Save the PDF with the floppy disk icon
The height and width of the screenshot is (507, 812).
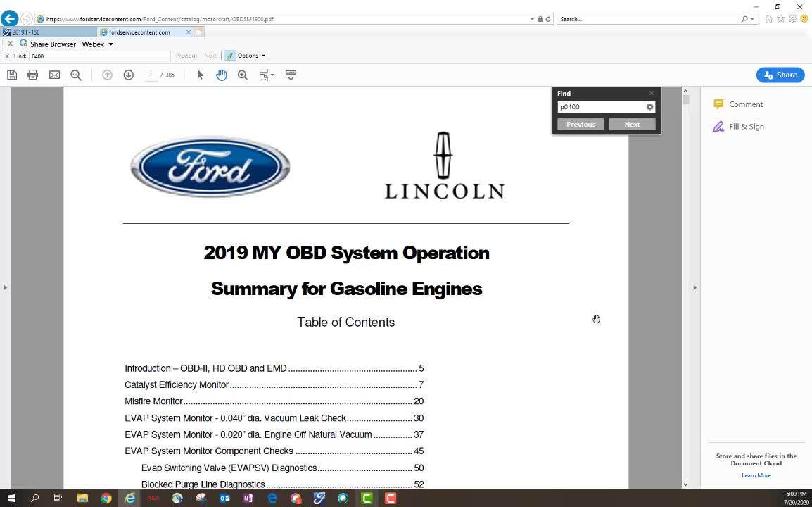(12, 75)
